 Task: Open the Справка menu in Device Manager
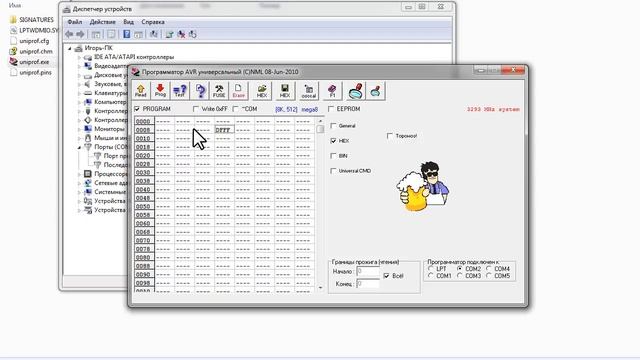tap(153, 22)
